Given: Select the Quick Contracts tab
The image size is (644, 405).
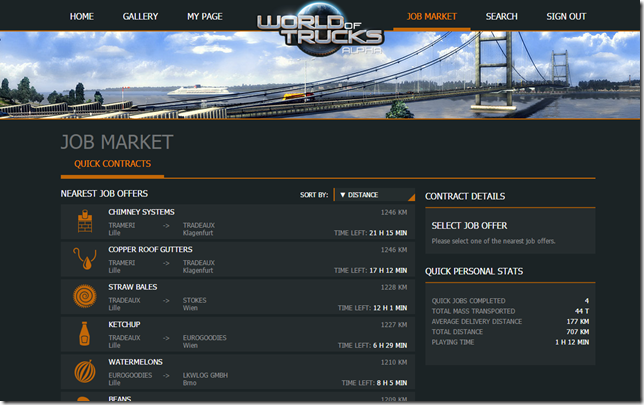Looking at the screenshot, I should pyautogui.click(x=113, y=164).
